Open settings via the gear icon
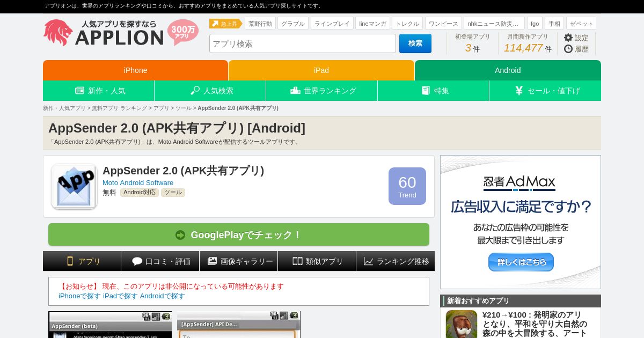Image resolution: width=644 pixels, height=338 pixels. coord(568,38)
